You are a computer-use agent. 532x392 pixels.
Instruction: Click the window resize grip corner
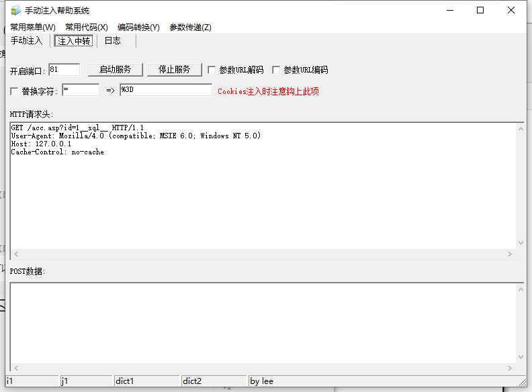click(x=522, y=382)
